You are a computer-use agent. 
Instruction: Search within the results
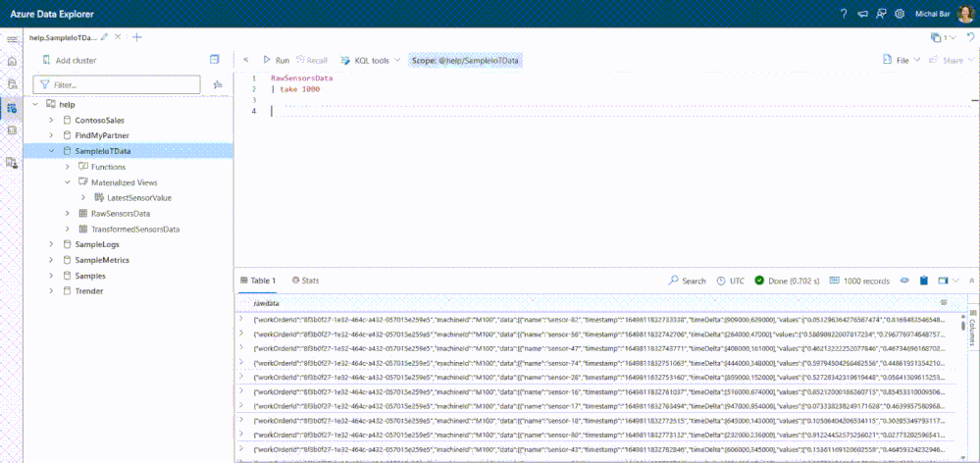click(688, 281)
